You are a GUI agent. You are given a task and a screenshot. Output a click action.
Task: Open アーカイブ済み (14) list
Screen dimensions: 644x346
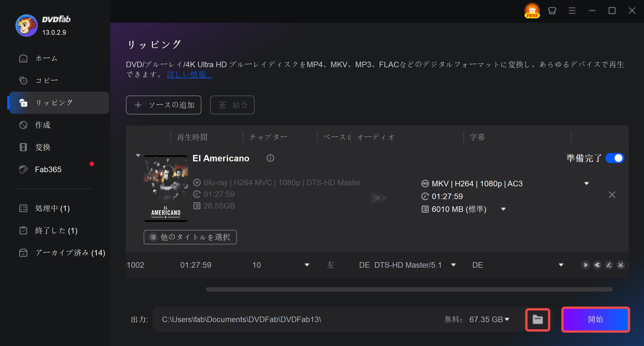pyautogui.click(x=59, y=253)
